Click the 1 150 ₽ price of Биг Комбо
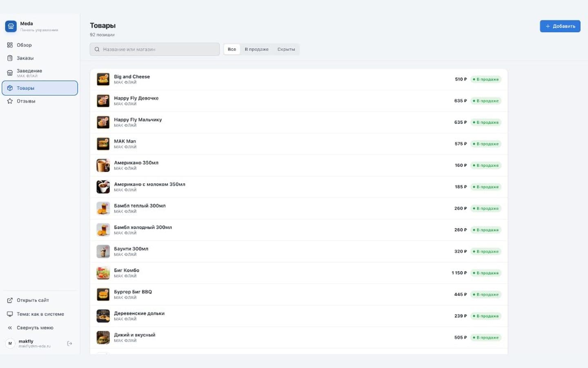Viewport: 588px width, 368px height. pyautogui.click(x=459, y=273)
